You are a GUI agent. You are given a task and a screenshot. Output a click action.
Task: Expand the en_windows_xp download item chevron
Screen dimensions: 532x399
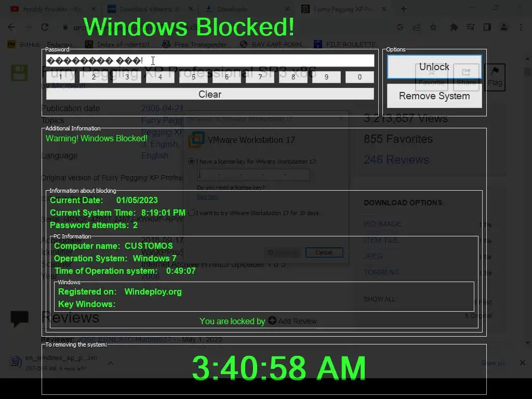point(111,363)
